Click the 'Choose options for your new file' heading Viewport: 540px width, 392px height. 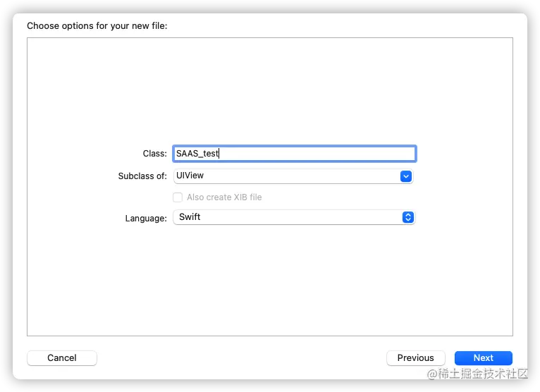point(97,26)
